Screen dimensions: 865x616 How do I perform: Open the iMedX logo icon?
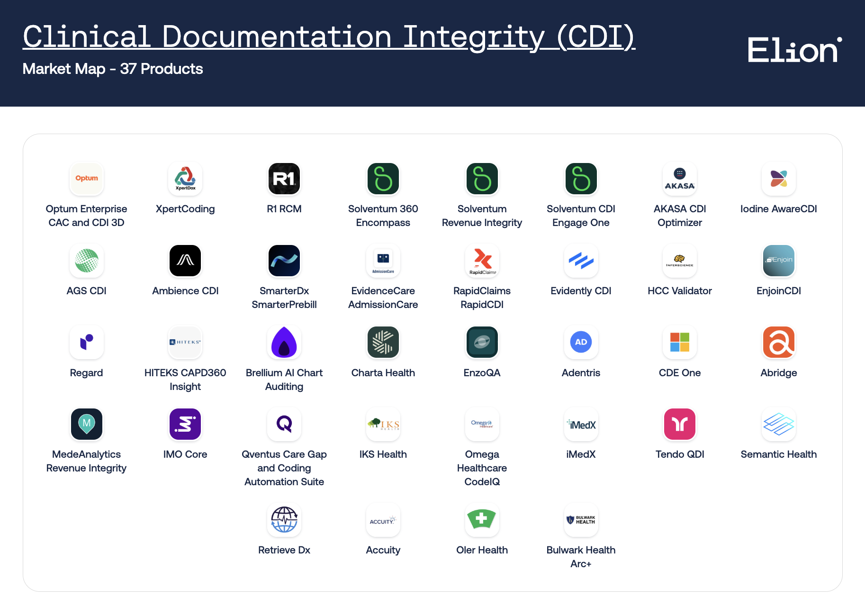coord(581,424)
